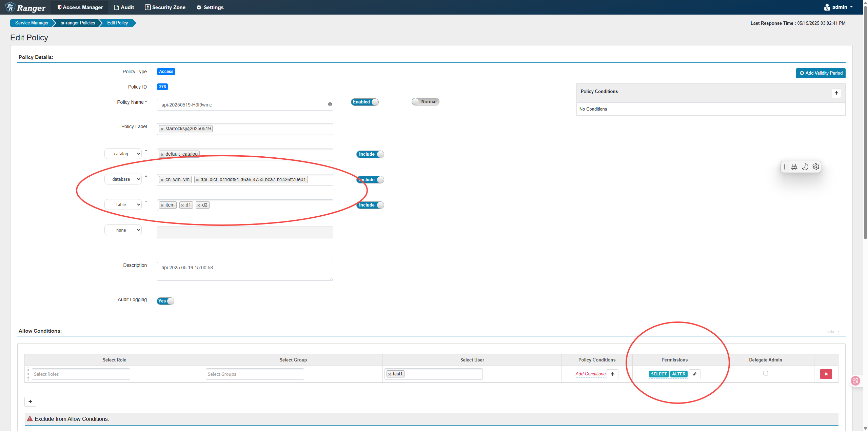This screenshot has width=868, height=431.
Task: Go to Service Manager breadcrumb
Action: [x=32, y=23]
